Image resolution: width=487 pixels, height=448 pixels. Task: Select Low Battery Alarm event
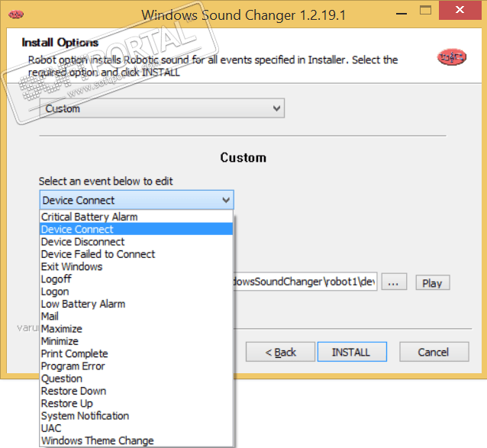pos(137,304)
